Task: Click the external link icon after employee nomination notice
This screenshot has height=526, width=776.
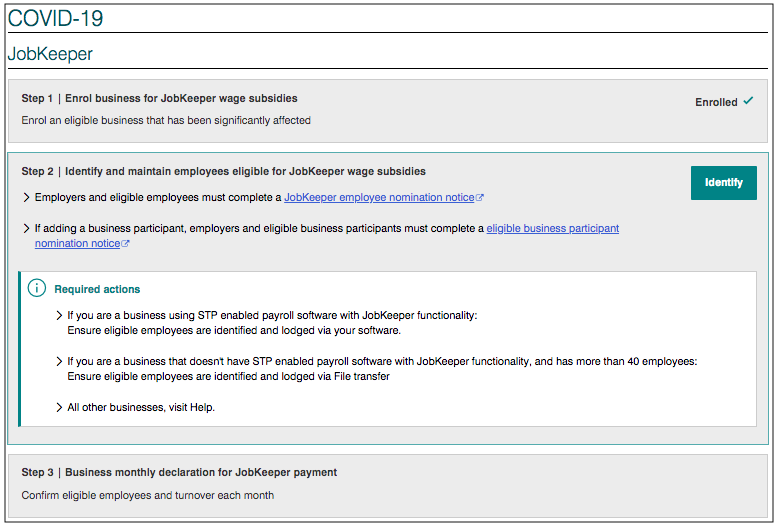Action: pyautogui.click(x=480, y=197)
